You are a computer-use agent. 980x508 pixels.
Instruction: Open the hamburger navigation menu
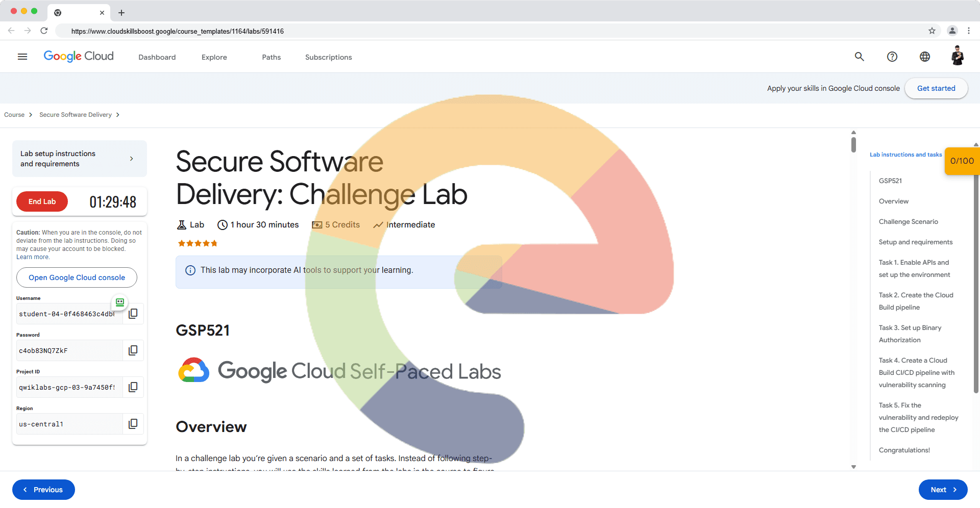click(x=22, y=57)
